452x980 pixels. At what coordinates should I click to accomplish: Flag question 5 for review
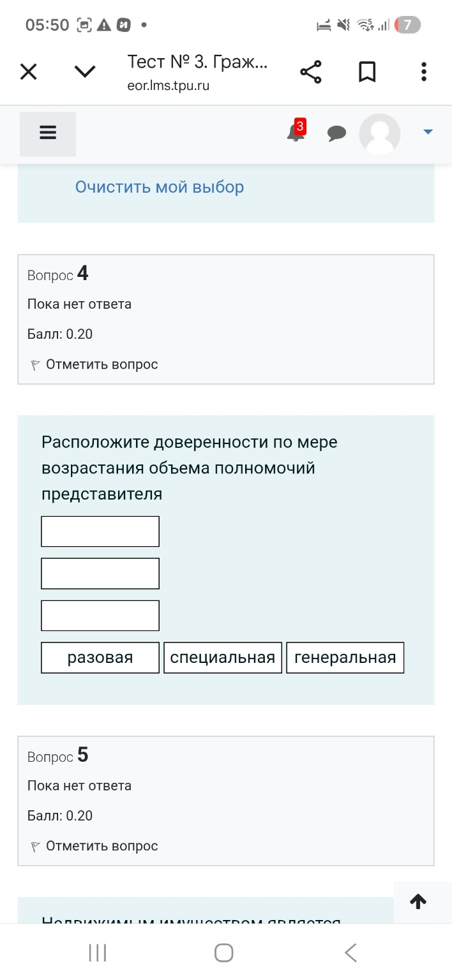102,845
